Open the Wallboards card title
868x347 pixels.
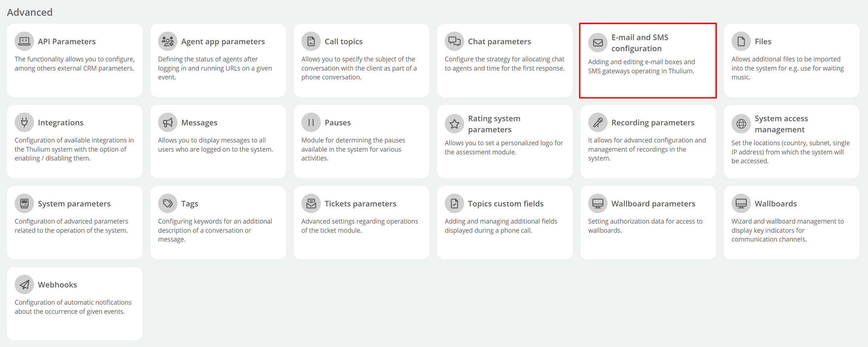tap(776, 204)
